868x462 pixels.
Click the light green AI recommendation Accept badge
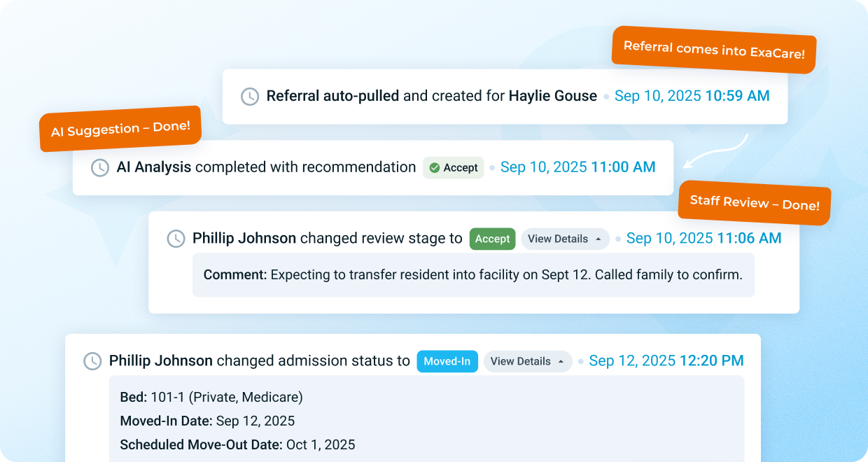click(x=454, y=168)
